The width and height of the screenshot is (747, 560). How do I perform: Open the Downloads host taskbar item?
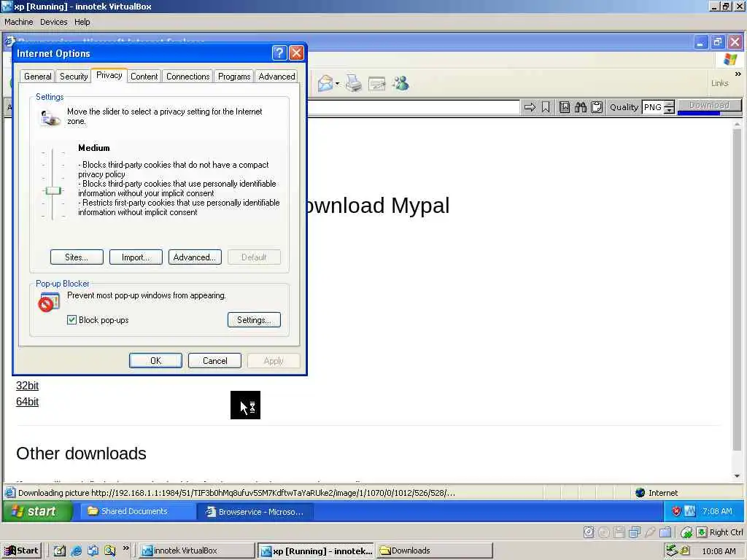click(x=435, y=551)
